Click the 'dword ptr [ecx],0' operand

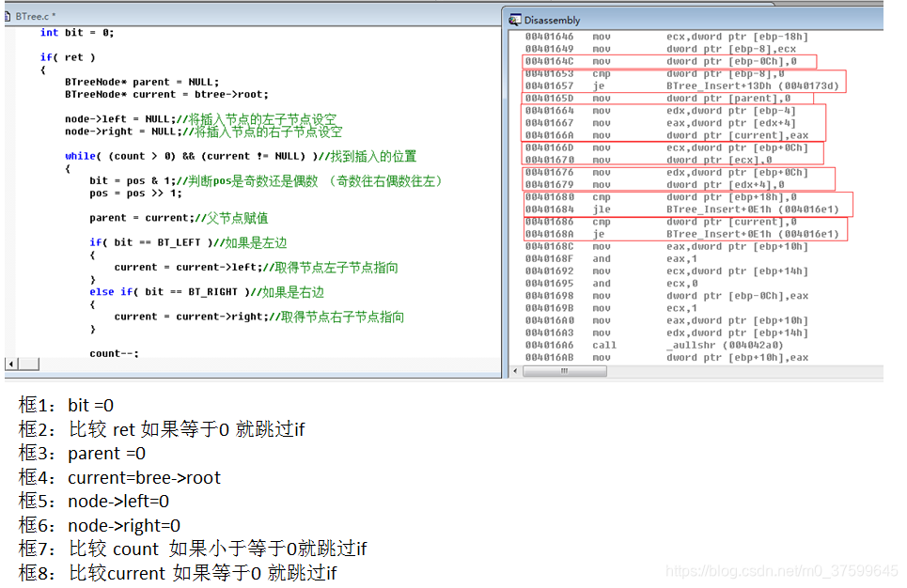coord(719,161)
